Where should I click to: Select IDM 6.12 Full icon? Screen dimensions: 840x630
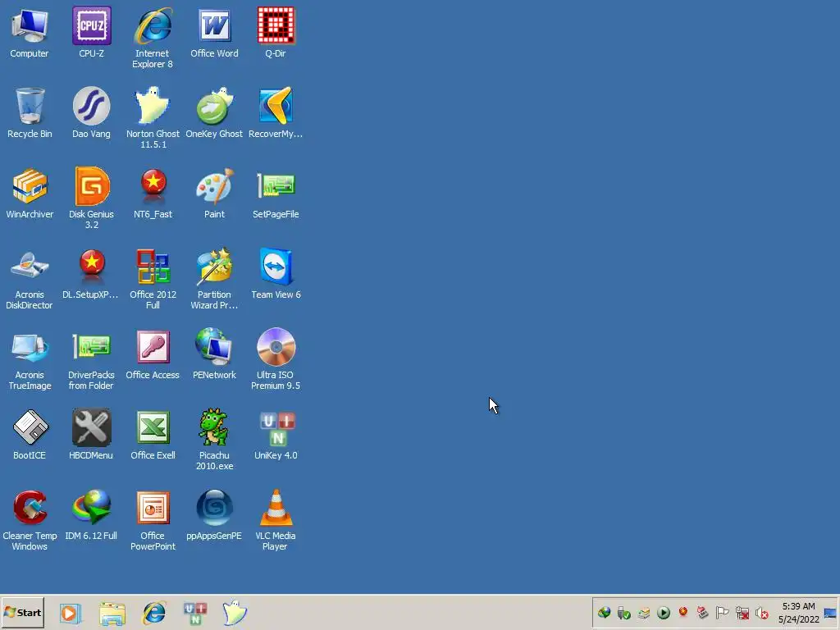click(92, 514)
